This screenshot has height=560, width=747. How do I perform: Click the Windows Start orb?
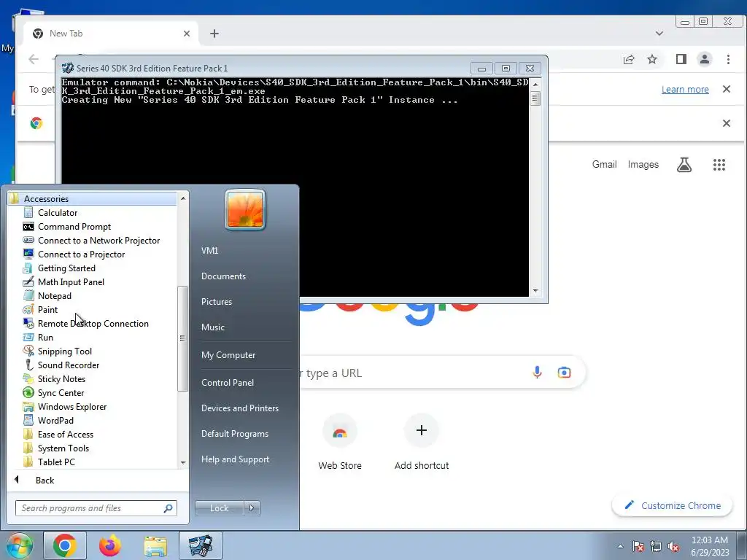pos(19,545)
